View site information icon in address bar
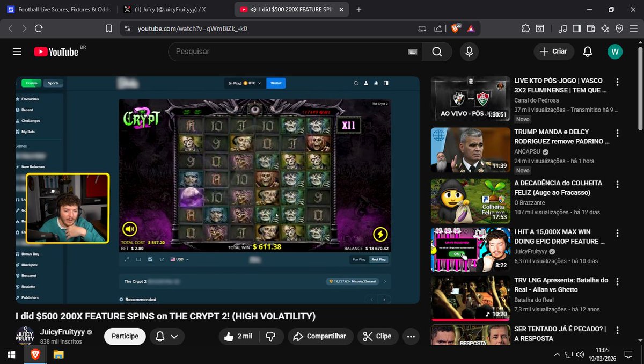Viewport: 644px width, 364px height. click(x=127, y=28)
